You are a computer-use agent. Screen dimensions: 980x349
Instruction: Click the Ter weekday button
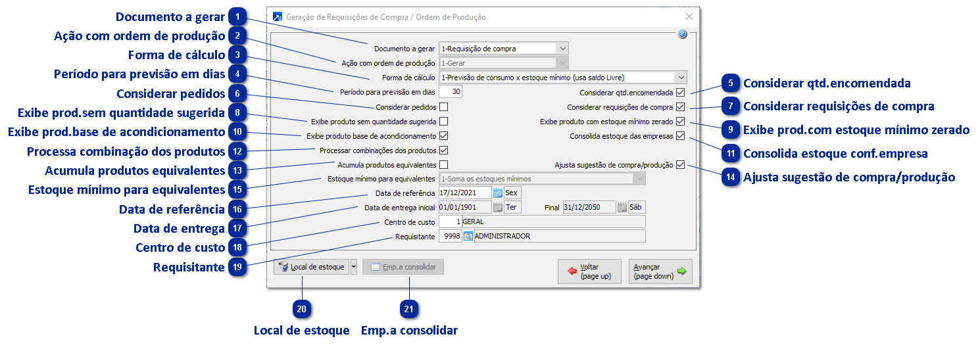coord(512,208)
